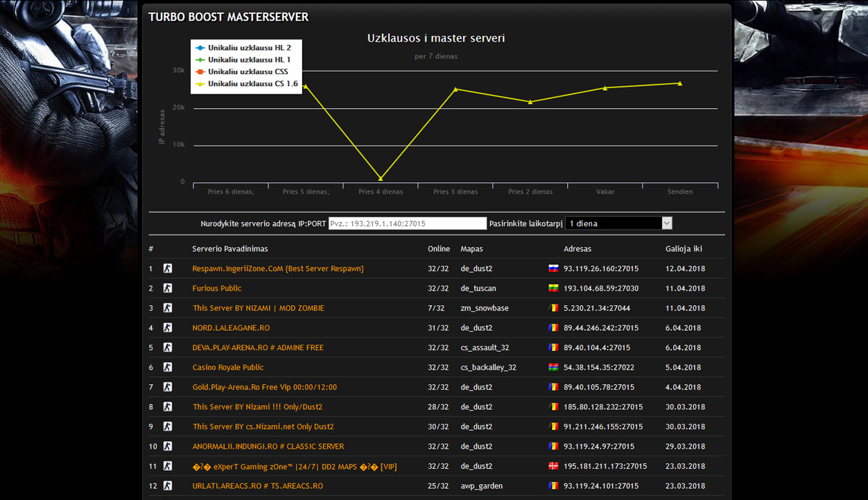868x500 pixels.
Task: Click the Pries 4 dienas data point on chart
Action: click(381, 178)
